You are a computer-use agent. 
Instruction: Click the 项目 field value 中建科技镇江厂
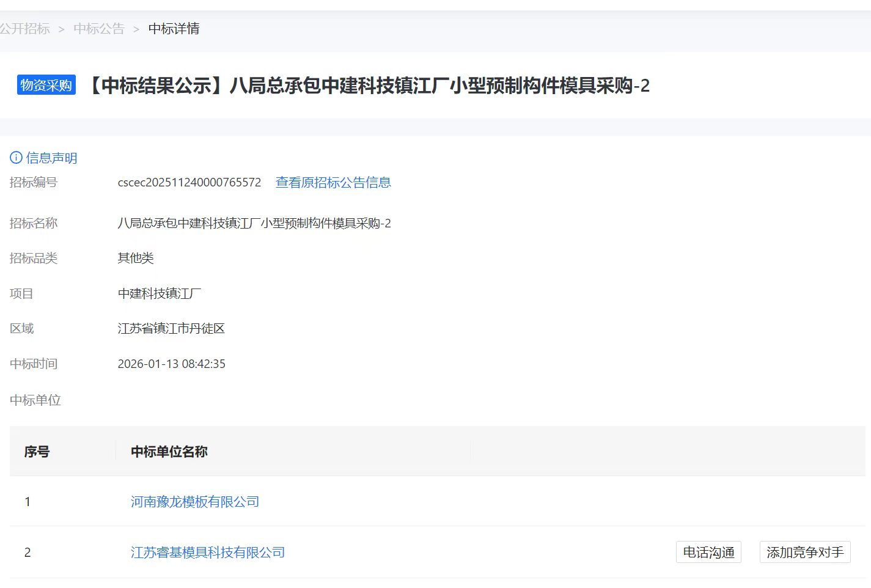[159, 293]
